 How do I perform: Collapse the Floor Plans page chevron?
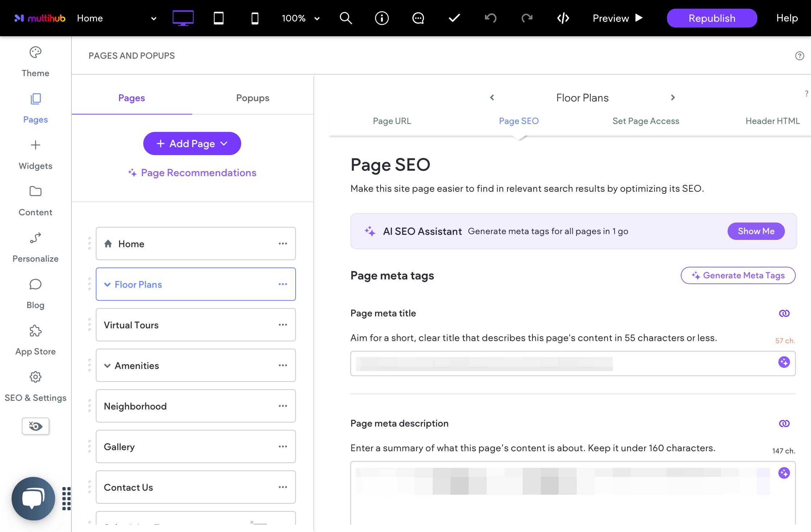pos(107,284)
